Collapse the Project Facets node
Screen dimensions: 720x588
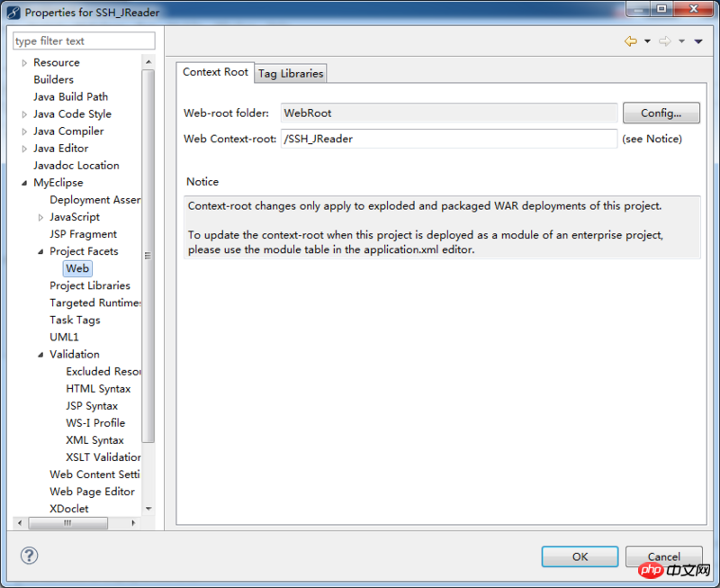[40, 252]
